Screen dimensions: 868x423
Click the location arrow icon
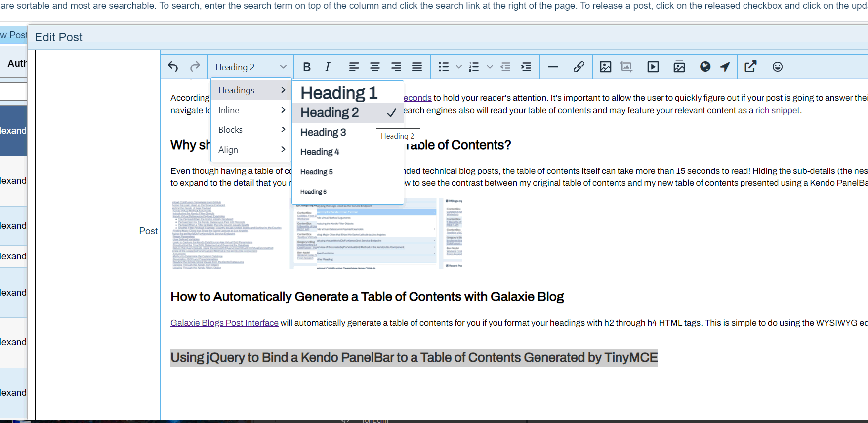pos(725,67)
